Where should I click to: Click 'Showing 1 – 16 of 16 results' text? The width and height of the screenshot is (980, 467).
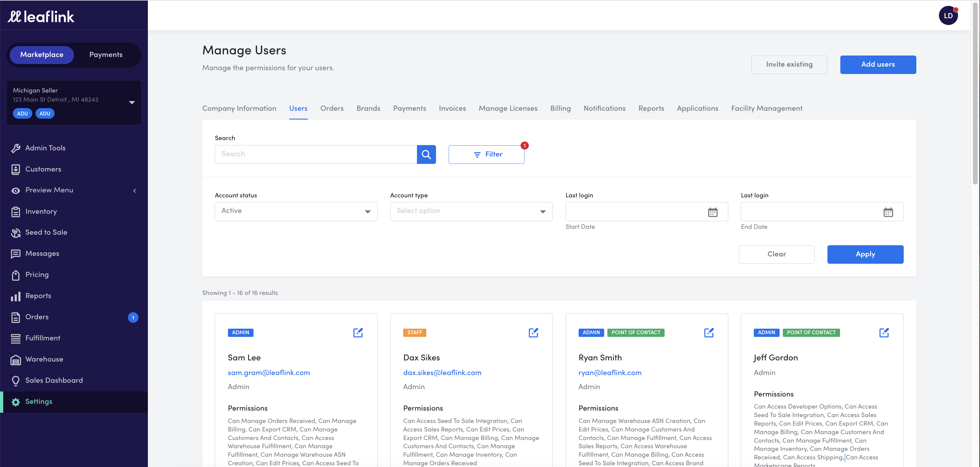click(x=240, y=293)
